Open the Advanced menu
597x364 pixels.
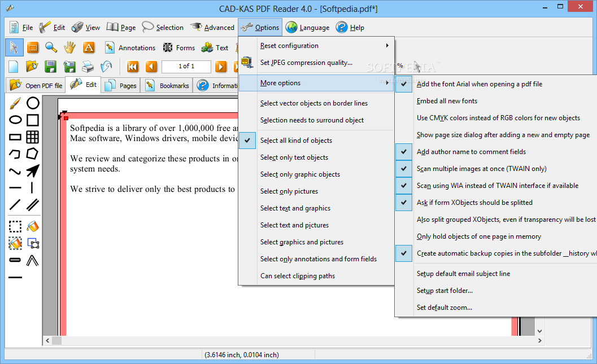point(212,28)
